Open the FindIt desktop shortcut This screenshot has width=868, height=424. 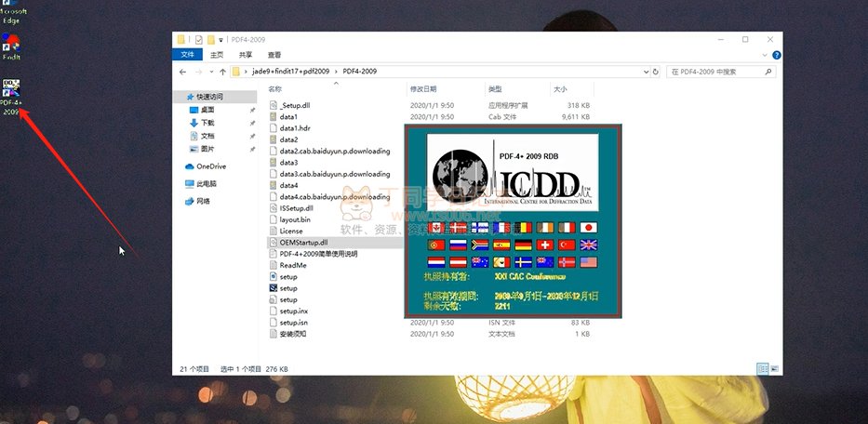tap(12, 43)
